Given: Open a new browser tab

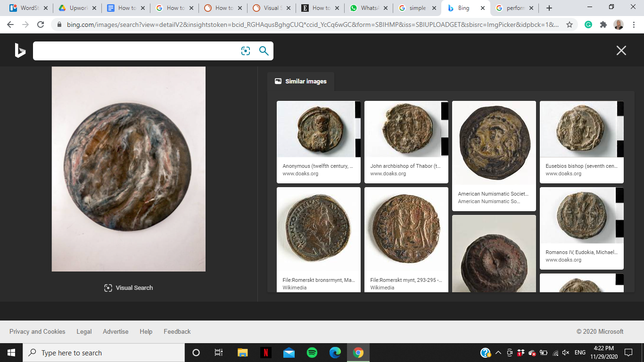Looking at the screenshot, I should click(x=549, y=8).
